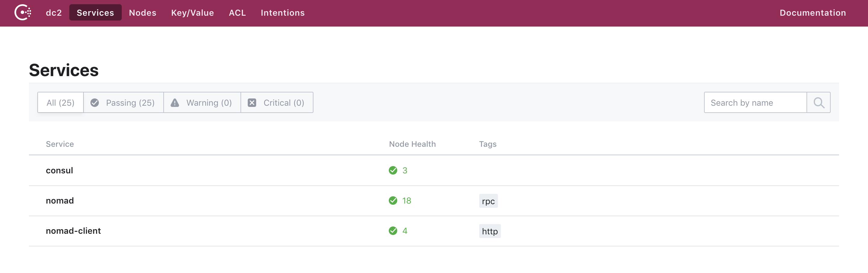
Task: Open the nomad-client service
Action: [x=73, y=231]
